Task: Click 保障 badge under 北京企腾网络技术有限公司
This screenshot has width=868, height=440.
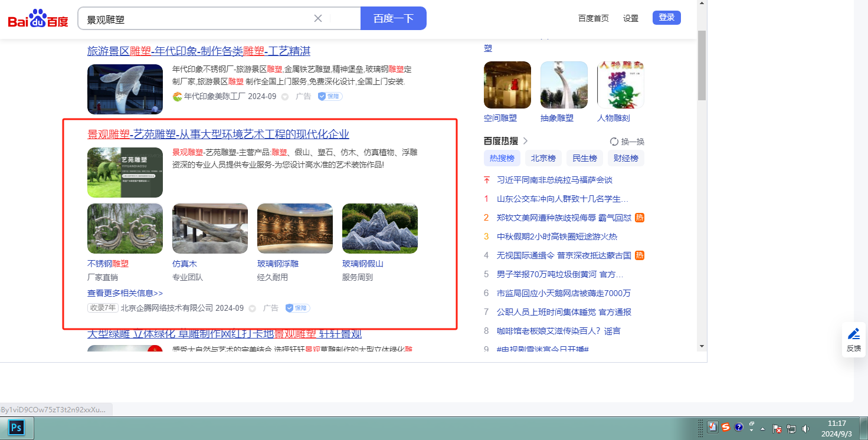Action: coord(297,308)
